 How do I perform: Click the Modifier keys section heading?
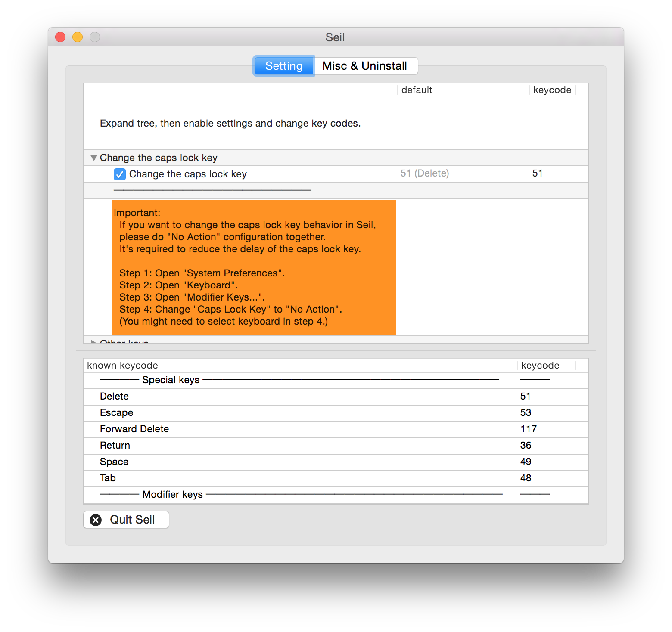[x=172, y=495]
